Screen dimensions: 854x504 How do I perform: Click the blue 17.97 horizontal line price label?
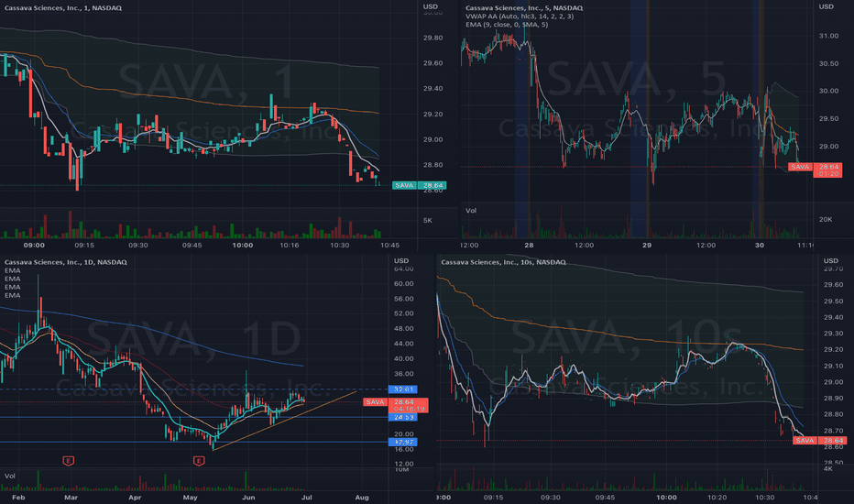pyautogui.click(x=403, y=442)
